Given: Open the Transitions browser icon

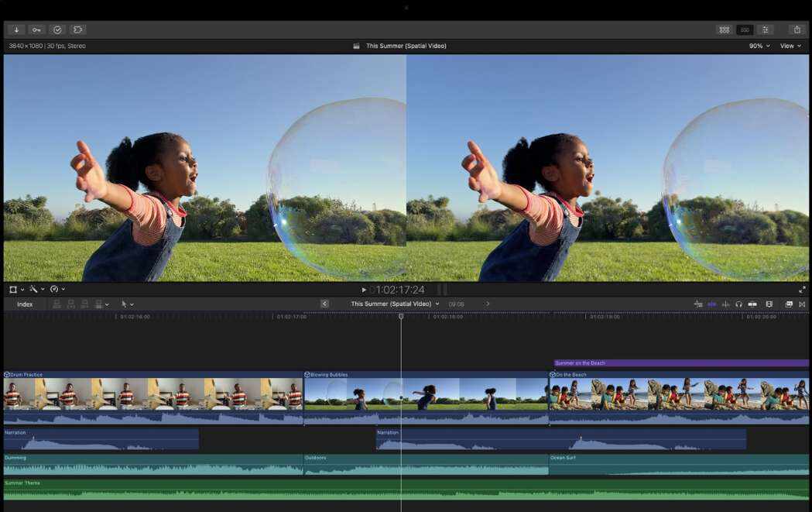Looking at the screenshot, I should pyautogui.click(x=802, y=304).
